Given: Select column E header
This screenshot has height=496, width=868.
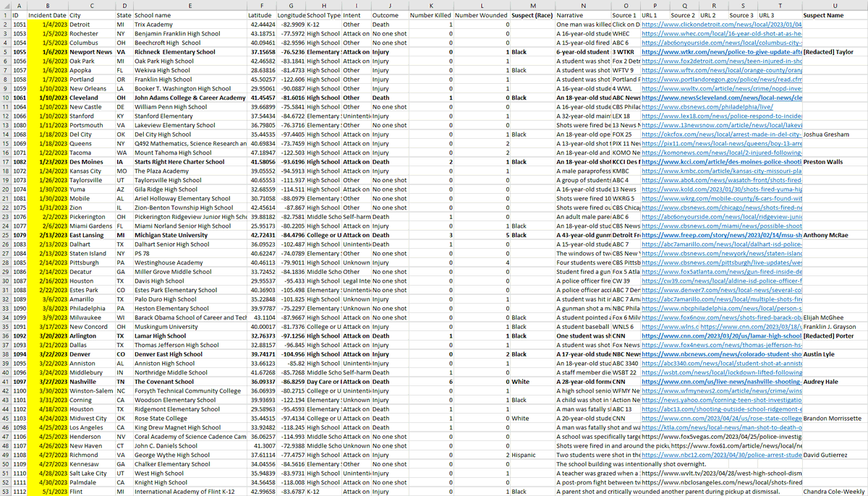Looking at the screenshot, I should pyautogui.click(x=190, y=5).
